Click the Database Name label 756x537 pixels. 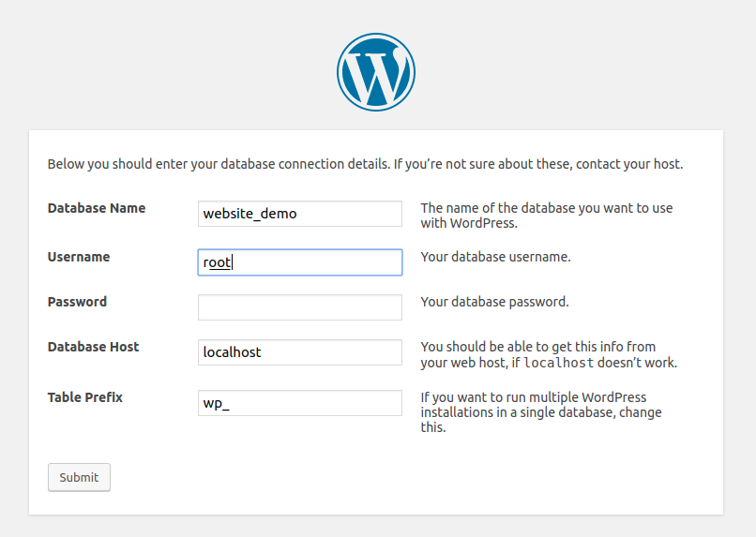click(97, 208)
